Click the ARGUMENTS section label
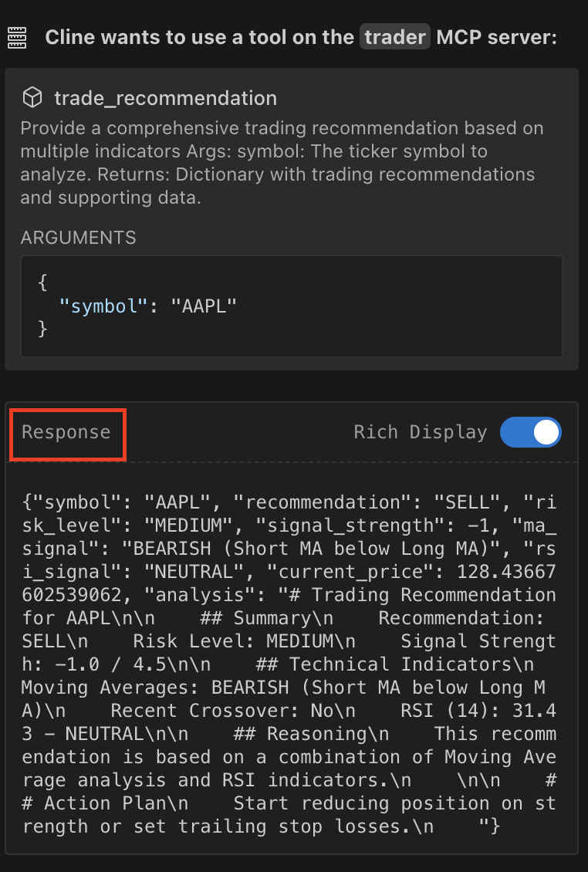 point(78,238)
